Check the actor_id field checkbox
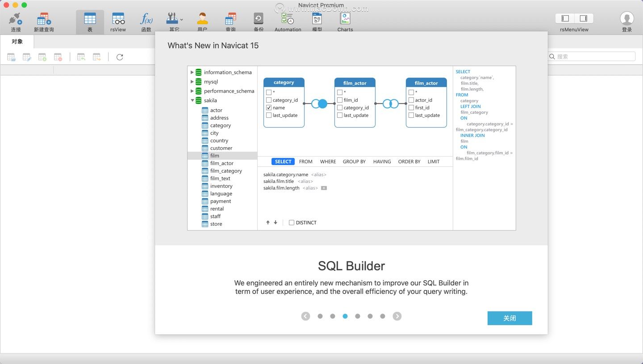Screen dimensions: 643x364 411,100
